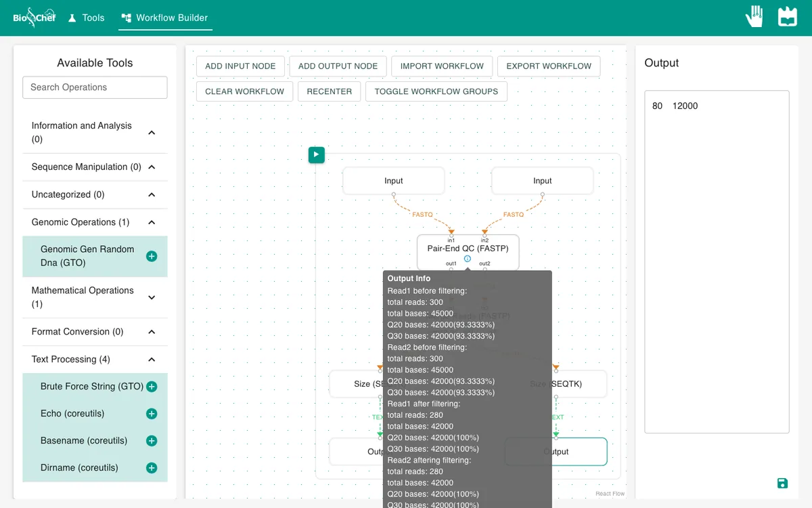
Task: Expand the Mathematical Operations category
Action: click(152, 297)
